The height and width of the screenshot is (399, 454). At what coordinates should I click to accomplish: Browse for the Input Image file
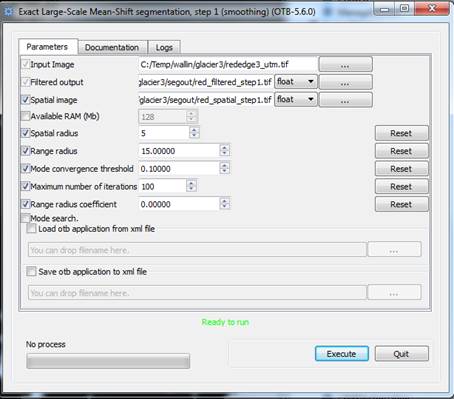point(345,64)
